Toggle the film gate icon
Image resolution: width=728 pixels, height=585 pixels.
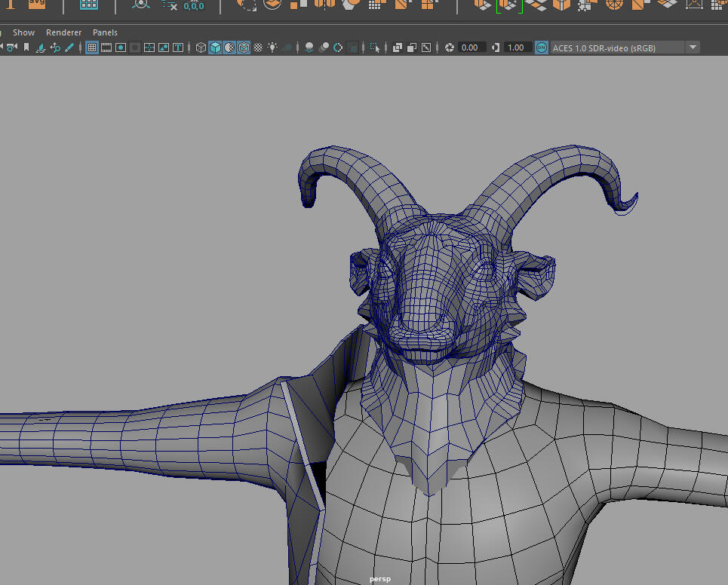(x=106, y=47)
